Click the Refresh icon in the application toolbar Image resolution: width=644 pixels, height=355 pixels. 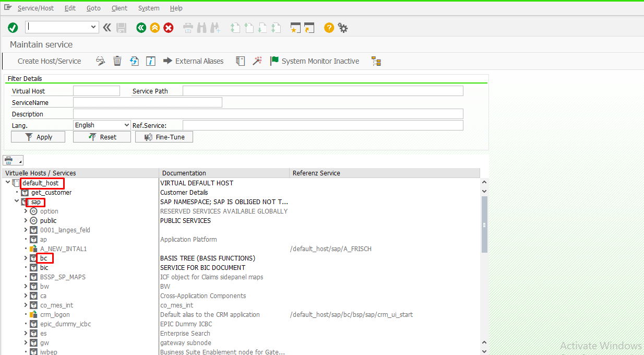134,61
